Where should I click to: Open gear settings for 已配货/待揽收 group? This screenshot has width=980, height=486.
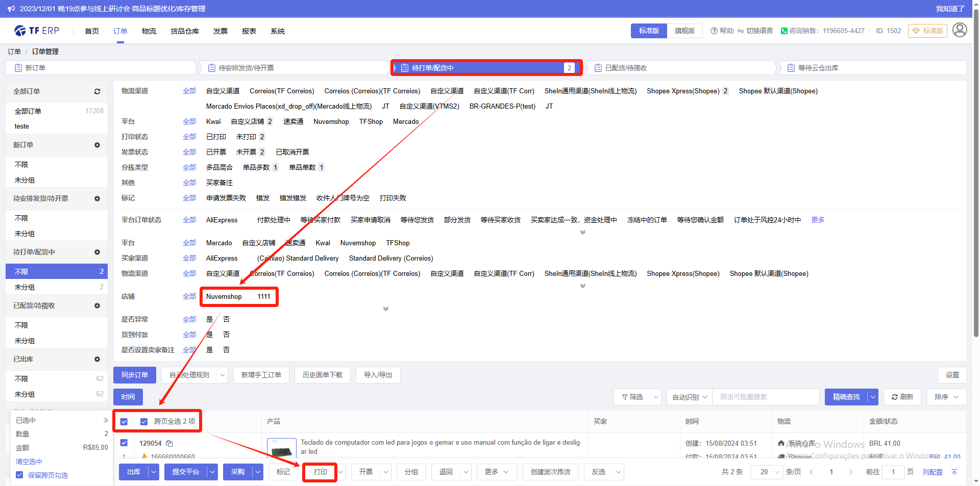[97, 305]
